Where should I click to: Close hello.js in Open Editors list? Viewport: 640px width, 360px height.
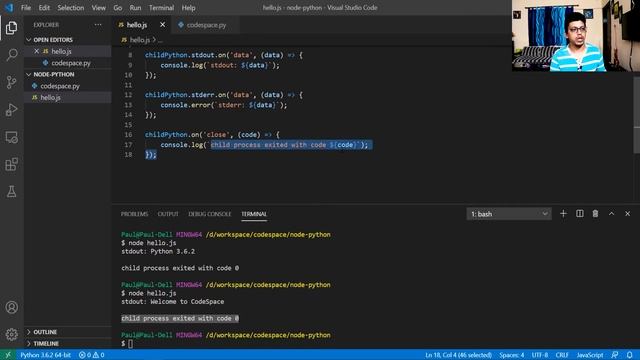coord(36,51)
